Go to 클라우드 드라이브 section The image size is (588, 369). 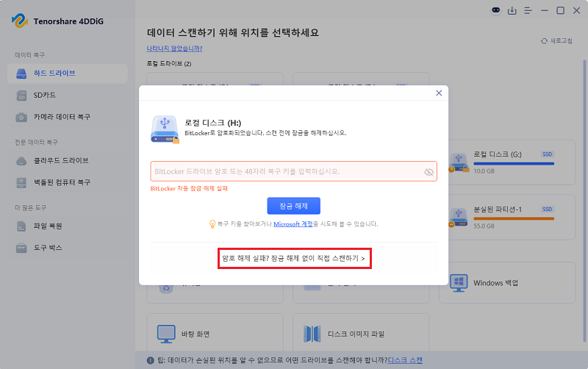(x=67, y=161)
